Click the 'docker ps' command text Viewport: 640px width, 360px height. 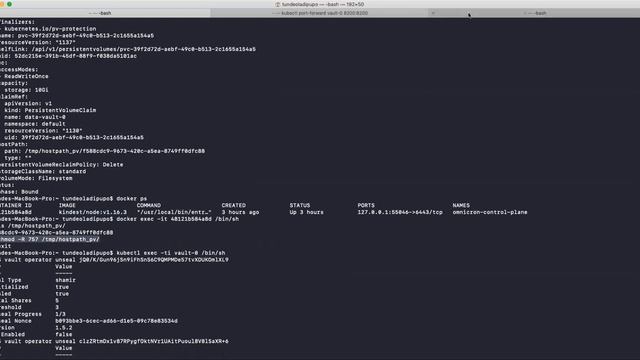pyautogui.click(x=131, y=199)
